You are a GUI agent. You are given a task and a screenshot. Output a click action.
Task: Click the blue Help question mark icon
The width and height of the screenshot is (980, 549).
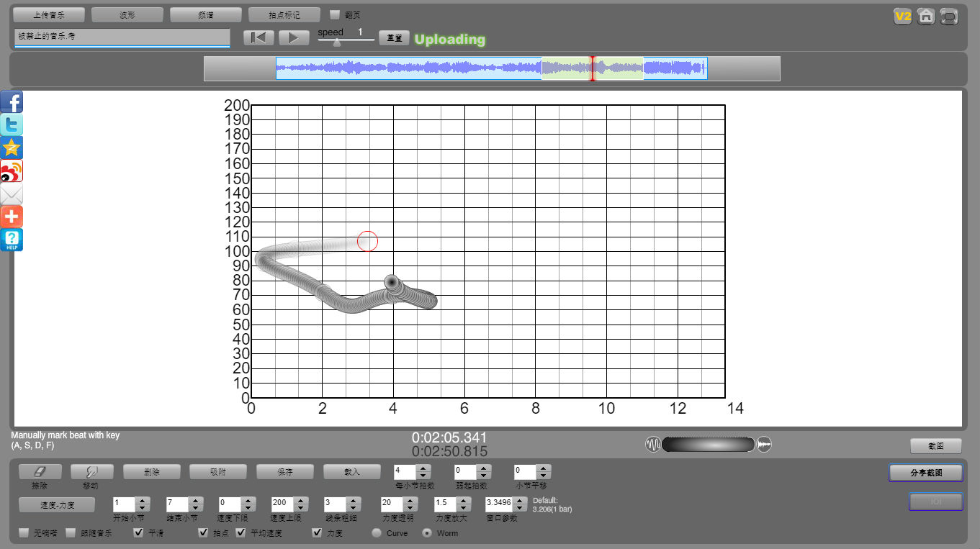pyautogui.click(x=12, y=240)
